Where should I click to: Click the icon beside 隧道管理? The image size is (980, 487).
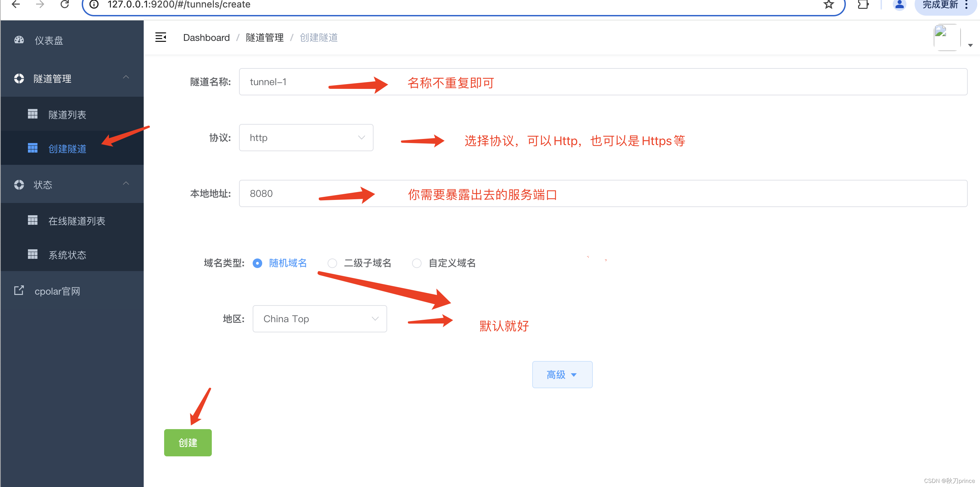19,78
